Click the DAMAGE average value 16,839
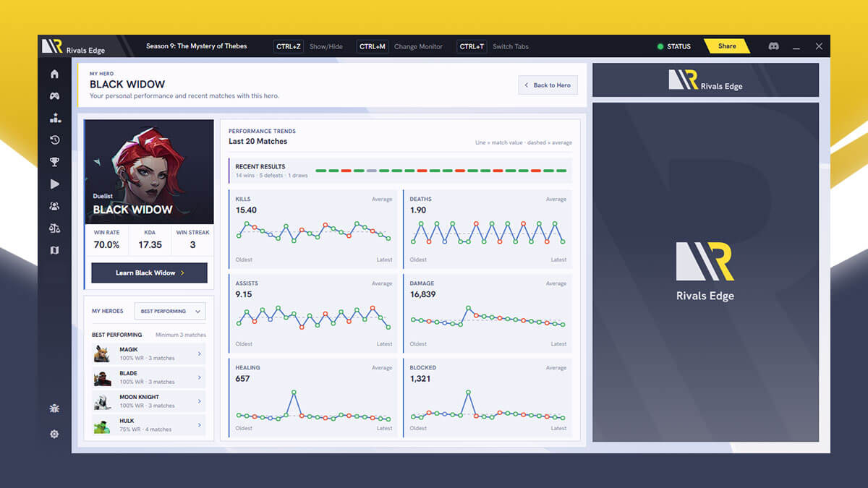The image size is (868, 488). pos(422,294)
